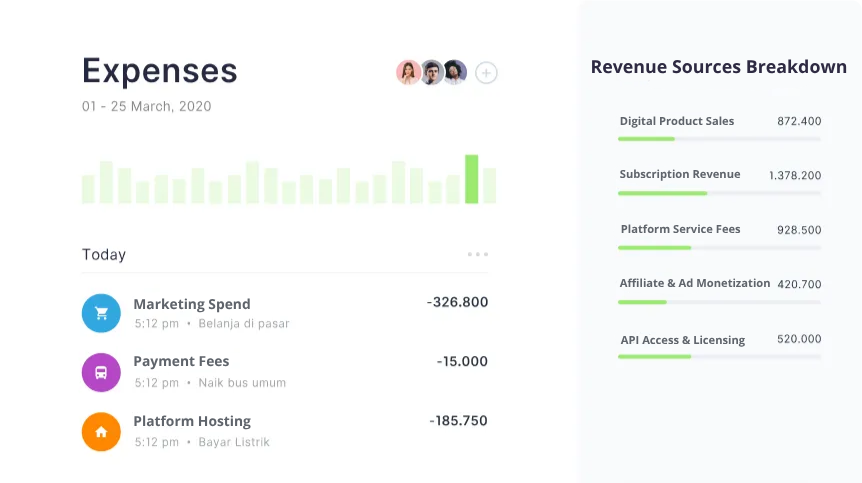Click the 872.400 value
This screenshot has width=862, height=483.
(799, 121)
